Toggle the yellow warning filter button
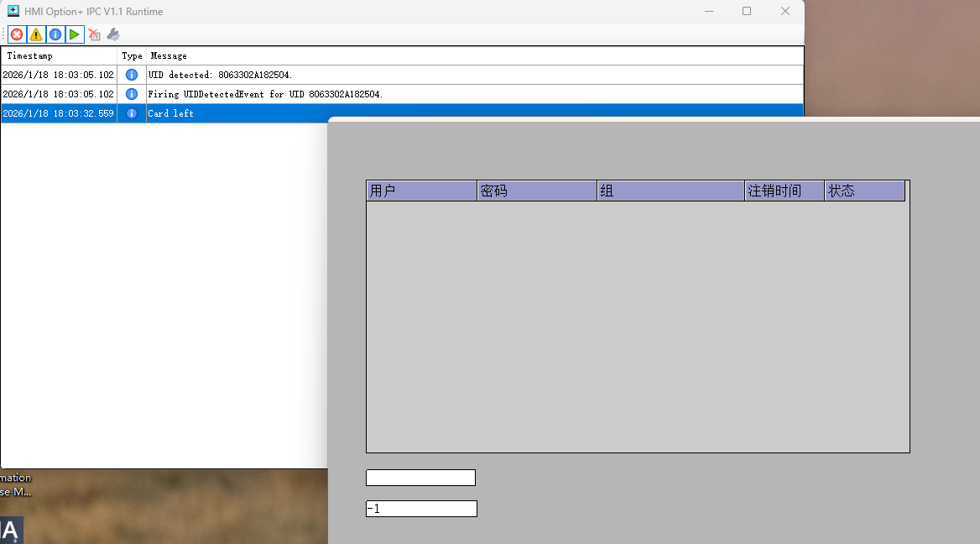Screen dimensions: 980x544 point(36,34)
